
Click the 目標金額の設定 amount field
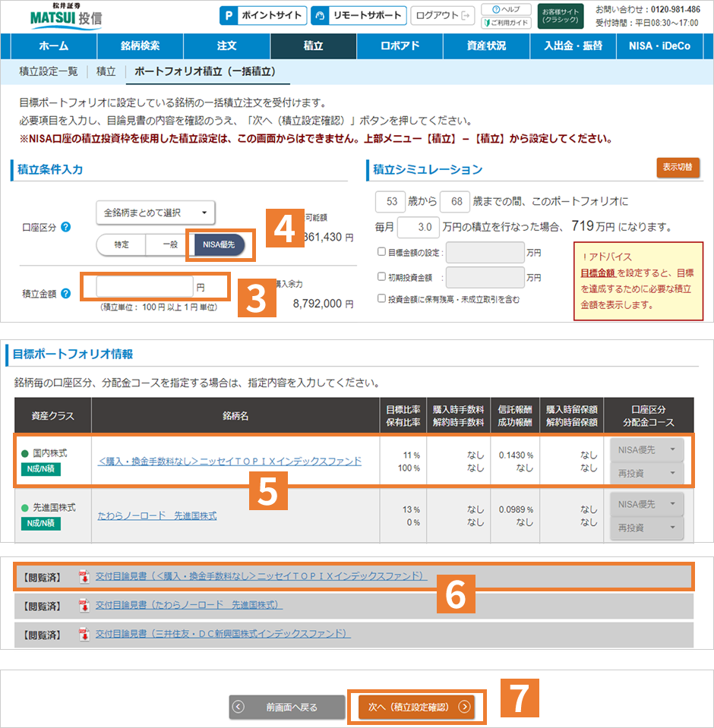tap(485, 252)
